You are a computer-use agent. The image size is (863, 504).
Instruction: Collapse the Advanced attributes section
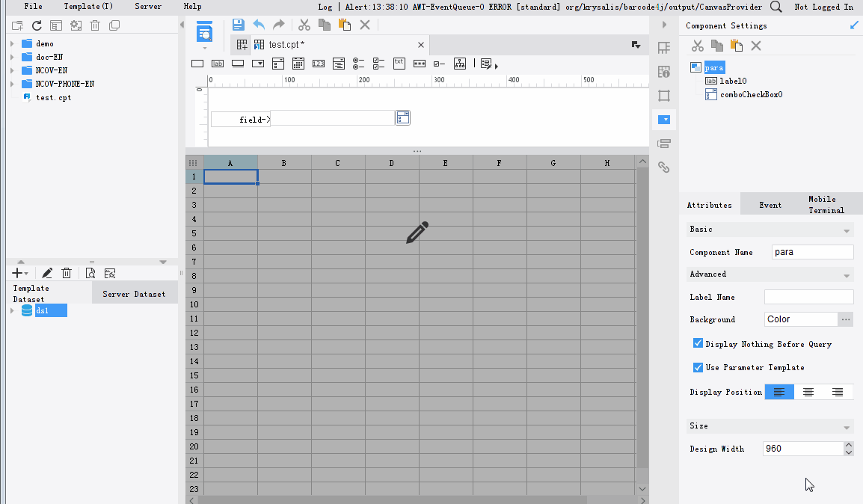tap(848, 274)
